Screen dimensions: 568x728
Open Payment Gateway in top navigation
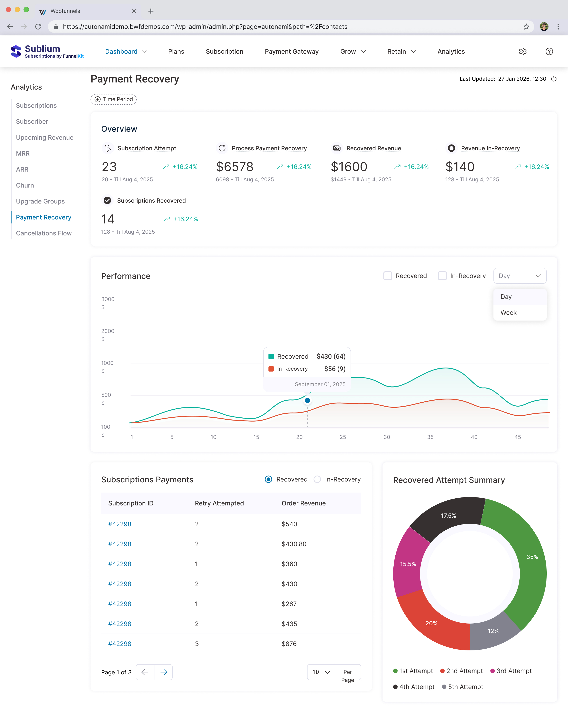292,51
